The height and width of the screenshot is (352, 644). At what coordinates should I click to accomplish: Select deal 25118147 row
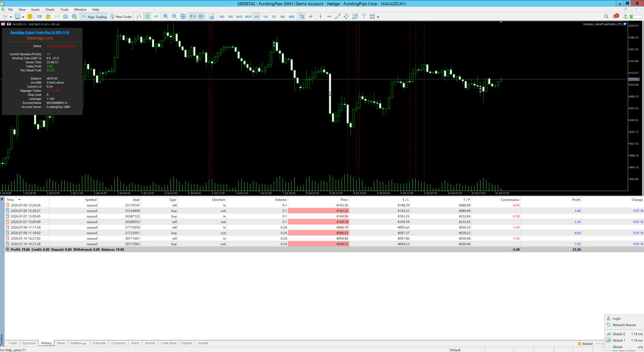tap(324, 205)
